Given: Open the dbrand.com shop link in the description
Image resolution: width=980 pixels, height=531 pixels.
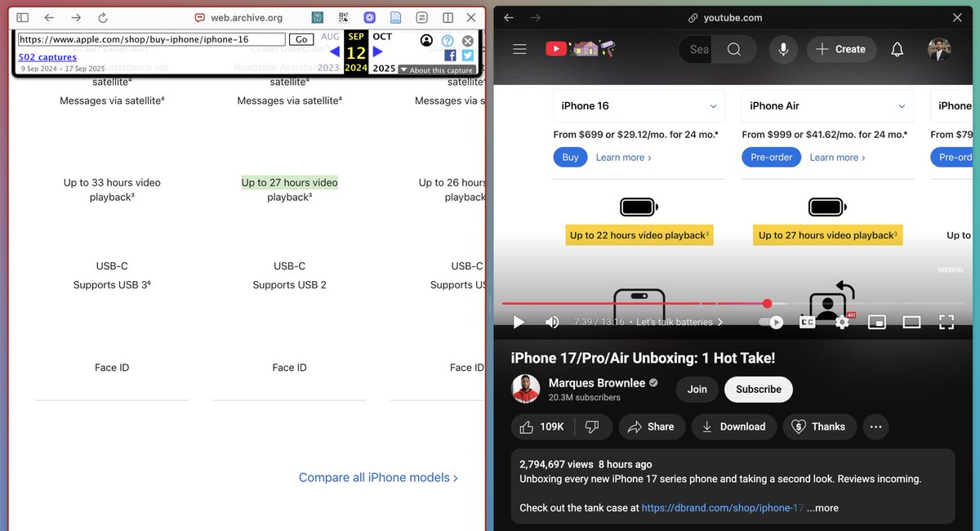Looking at the screenshot, I should click(723, 507).
